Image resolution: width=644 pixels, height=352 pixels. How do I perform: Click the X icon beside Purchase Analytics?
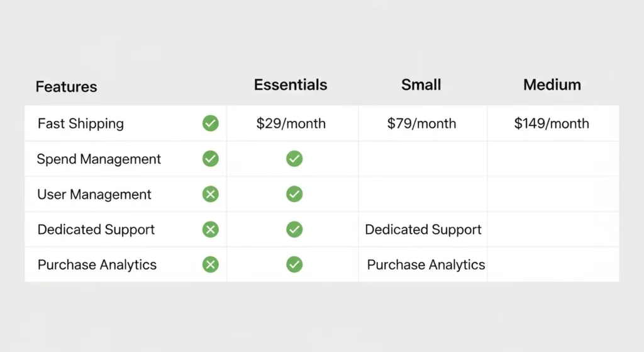pos(211,264)
